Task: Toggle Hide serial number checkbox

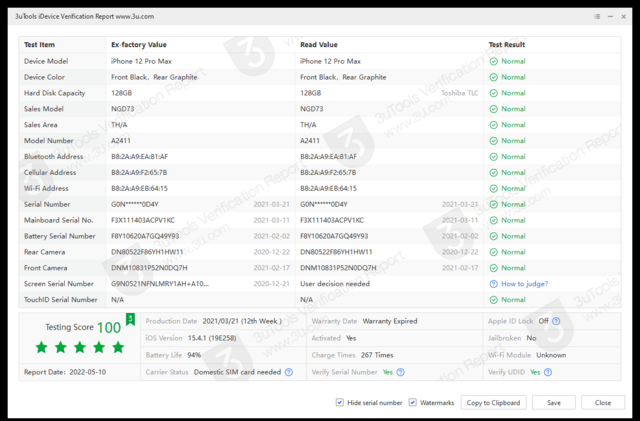Action: point(340,403)
